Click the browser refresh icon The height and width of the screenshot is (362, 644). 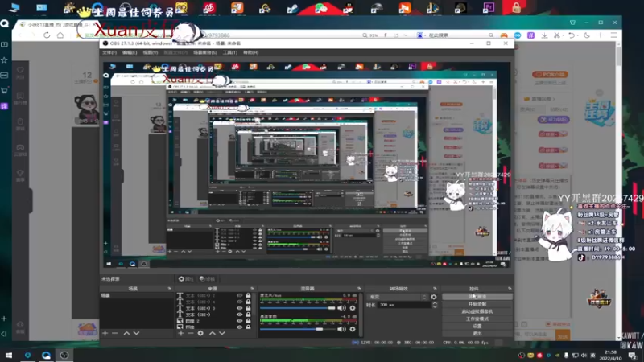coord(47,35)
